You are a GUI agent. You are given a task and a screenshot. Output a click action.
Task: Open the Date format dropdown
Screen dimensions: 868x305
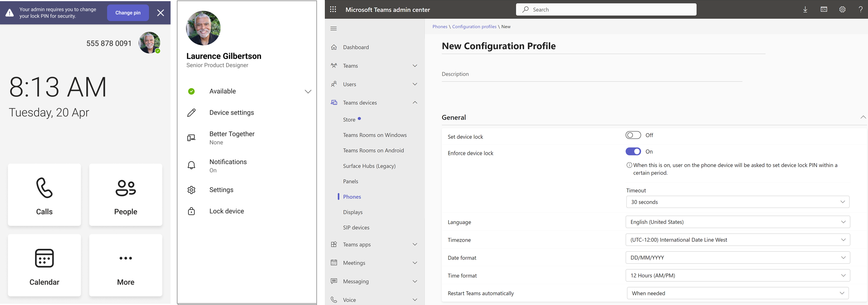(x=737, y=258)
